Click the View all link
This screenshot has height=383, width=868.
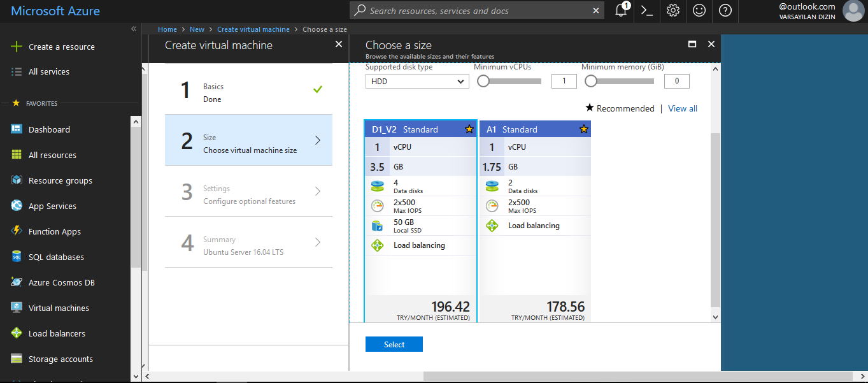[x=683, y=108]
